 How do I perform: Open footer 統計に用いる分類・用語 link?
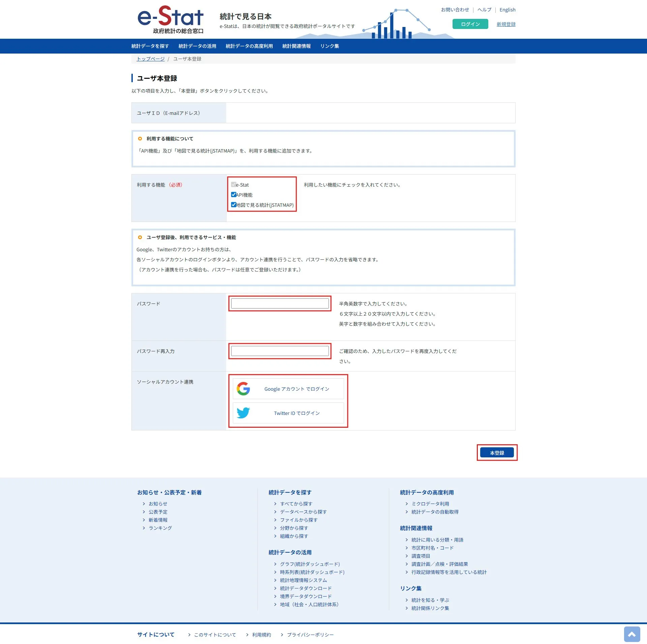437,540
